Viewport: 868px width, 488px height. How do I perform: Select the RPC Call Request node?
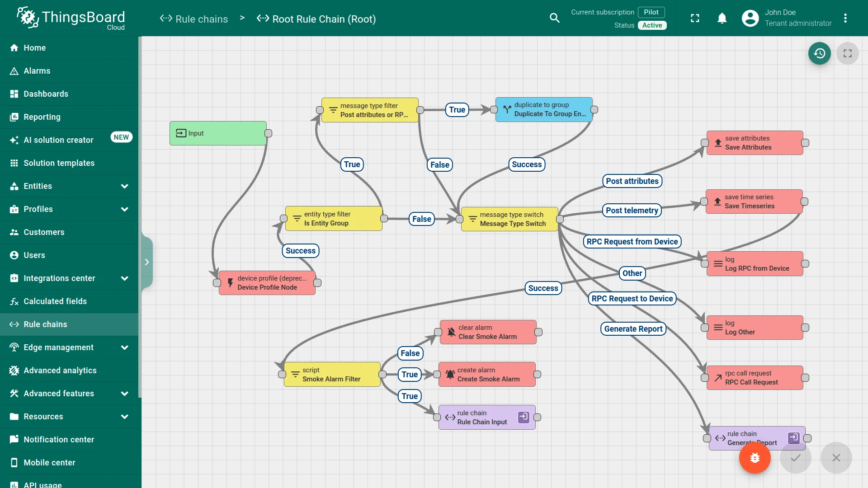click(755, 378)
